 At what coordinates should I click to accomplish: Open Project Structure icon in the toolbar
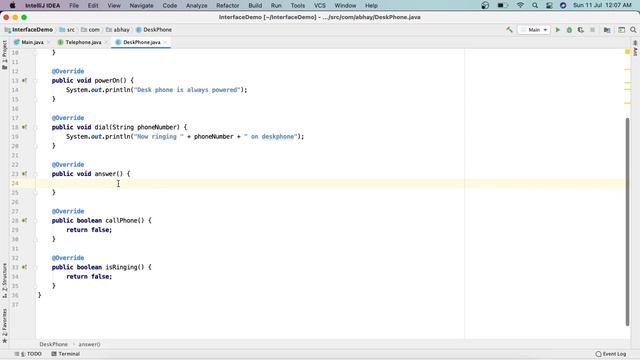click(607, 30)
